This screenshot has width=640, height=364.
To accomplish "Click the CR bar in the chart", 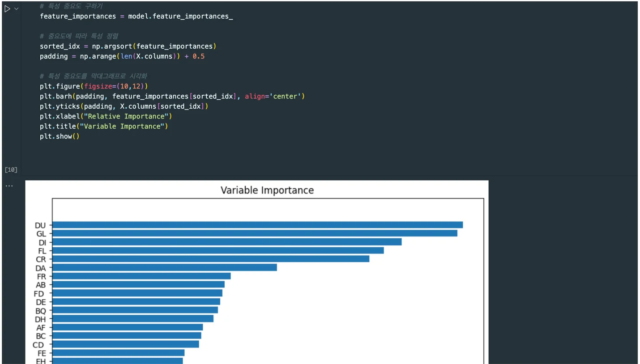I will (211, 259).
